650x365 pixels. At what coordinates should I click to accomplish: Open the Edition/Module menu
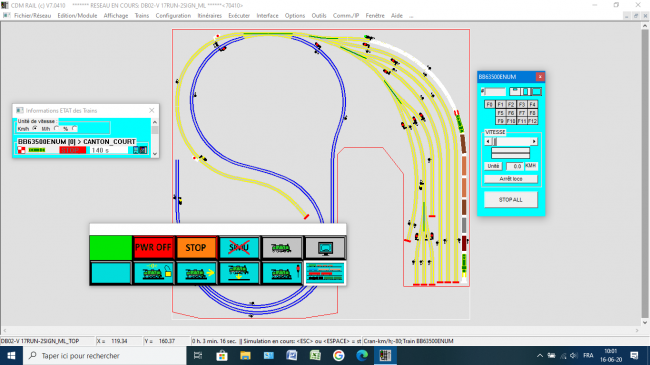tap(77, 15)
